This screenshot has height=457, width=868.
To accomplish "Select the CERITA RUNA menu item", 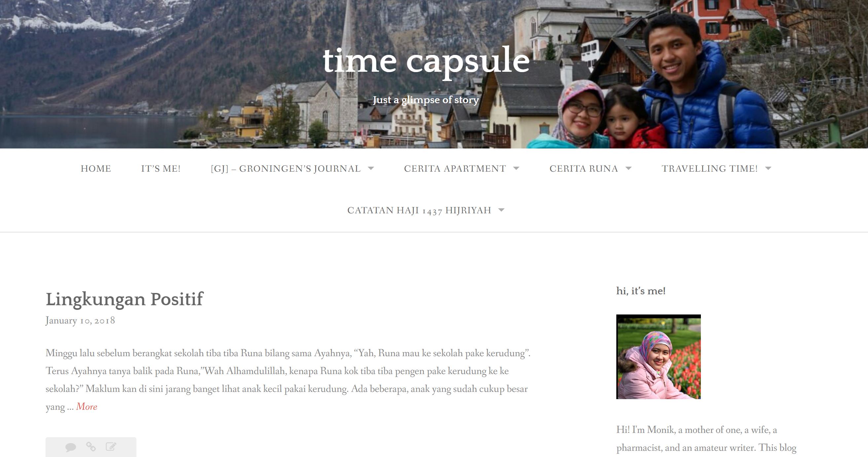I will (584, 169).
